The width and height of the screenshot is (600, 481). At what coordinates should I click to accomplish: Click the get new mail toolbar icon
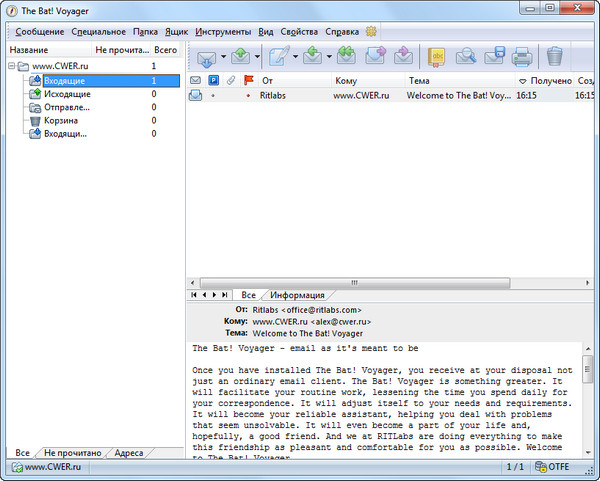207,56
